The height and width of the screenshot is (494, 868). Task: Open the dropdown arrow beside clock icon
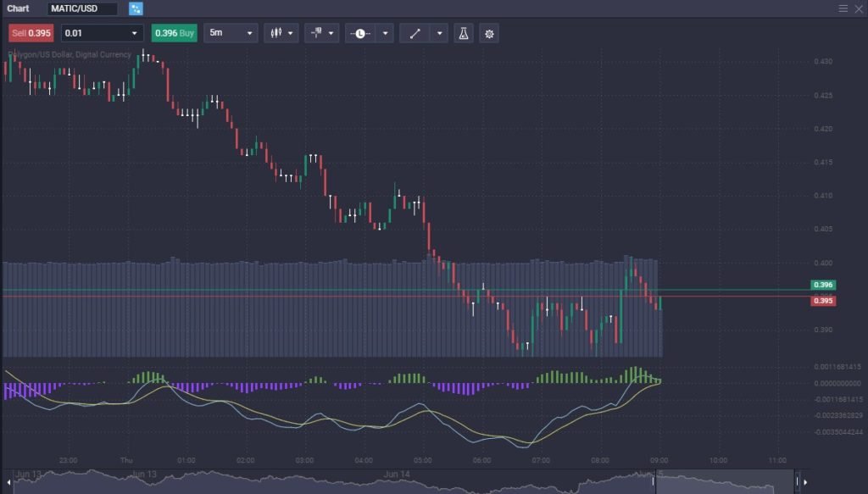click(x=386, y=33)
